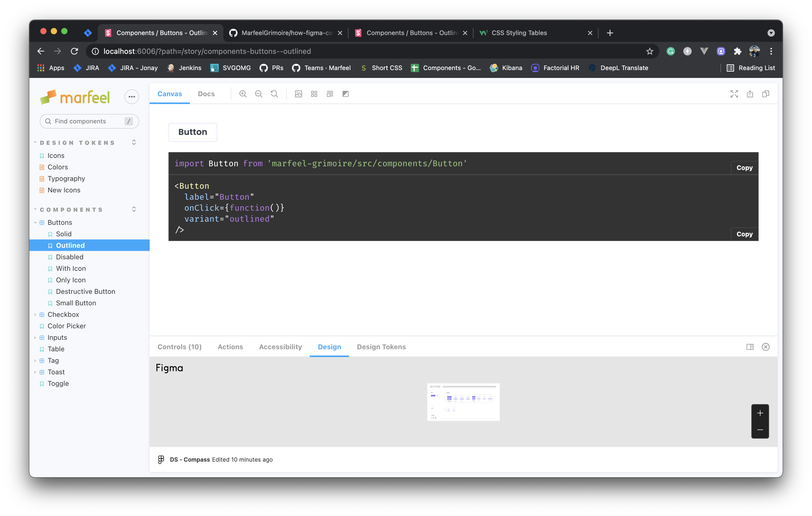Open the sidebar ellipsis menu
The height and width of the screenshot is (516, 812).
pyautogui.click(x=132, y=97)
